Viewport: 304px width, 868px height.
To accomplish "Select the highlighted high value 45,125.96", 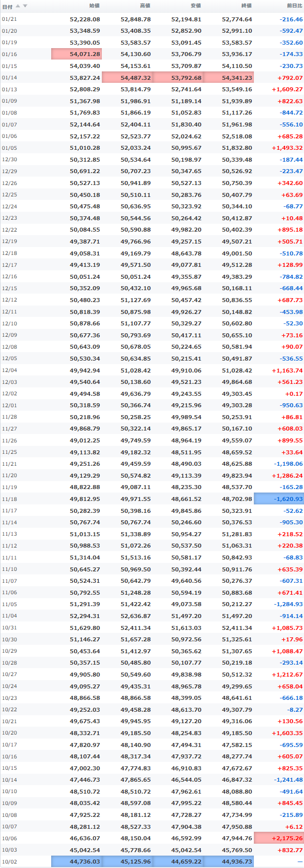I will (128, 862).
